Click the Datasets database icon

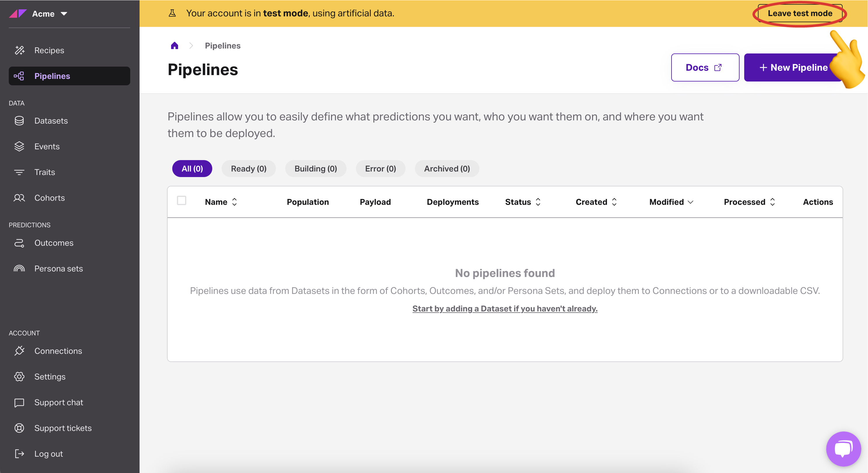[19, 121]
